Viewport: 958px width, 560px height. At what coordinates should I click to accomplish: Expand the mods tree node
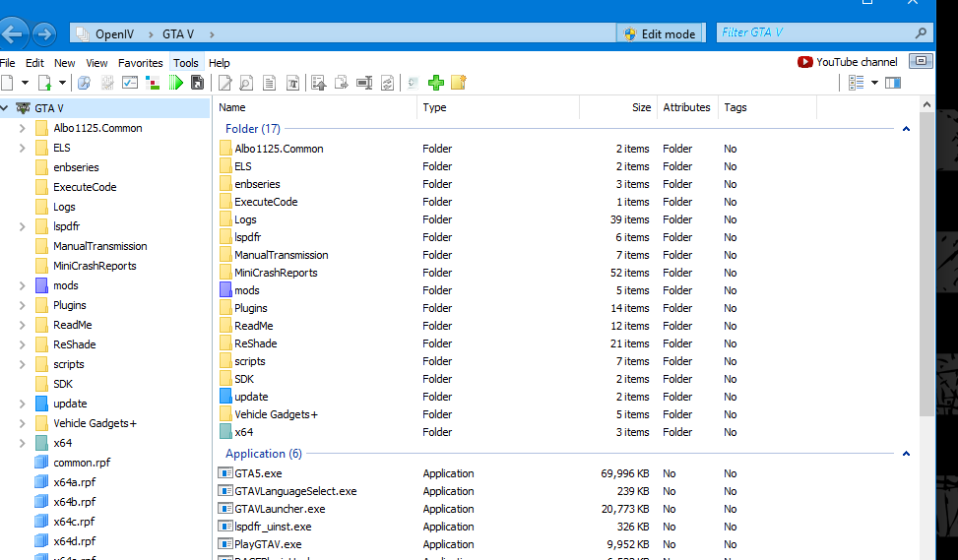click(22, 285)
